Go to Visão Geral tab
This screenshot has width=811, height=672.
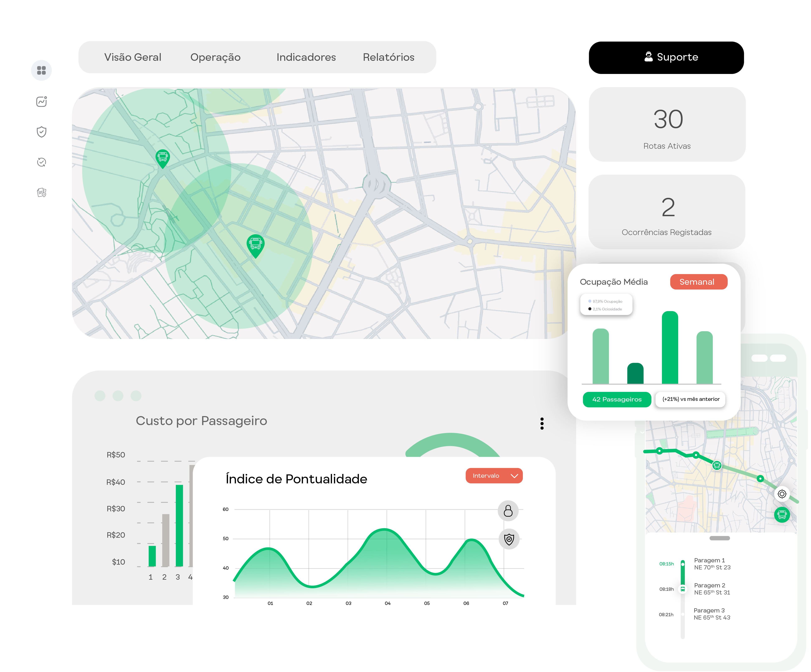pyautogui.click(x=132, y=57)
